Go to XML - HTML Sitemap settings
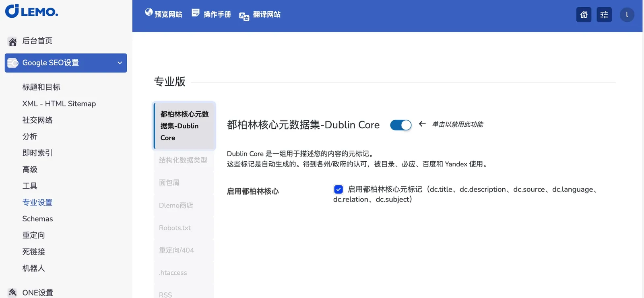644x298 pixels. click(x=59, y=104)
